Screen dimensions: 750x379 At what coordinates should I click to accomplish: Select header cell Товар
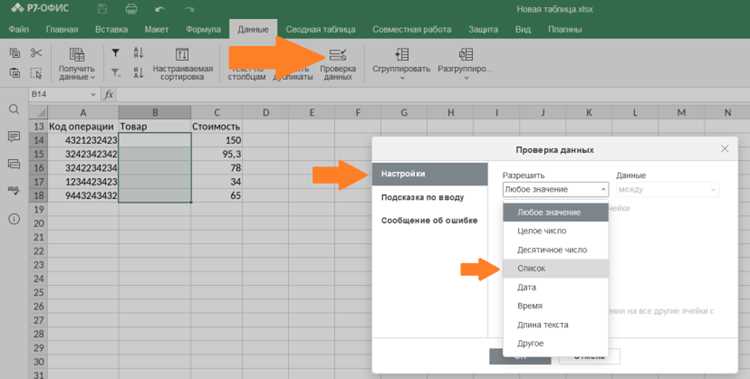(x=154, y=127)
